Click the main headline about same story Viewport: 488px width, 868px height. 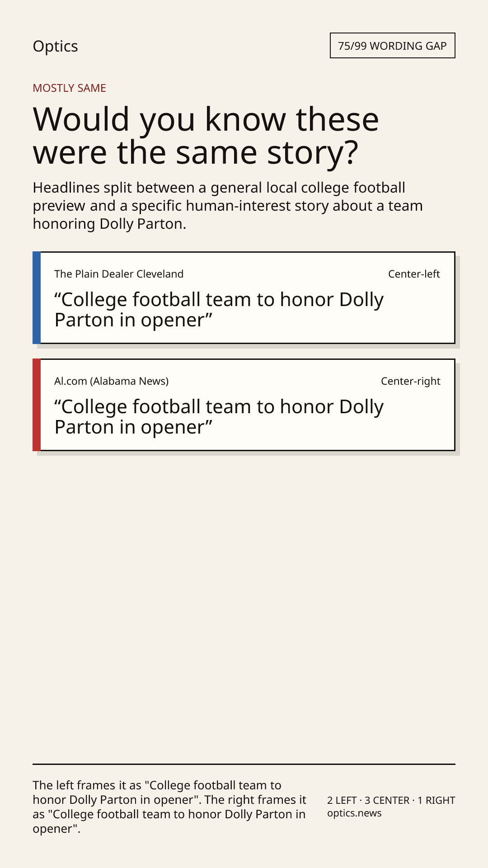click(x=206, y=136)
